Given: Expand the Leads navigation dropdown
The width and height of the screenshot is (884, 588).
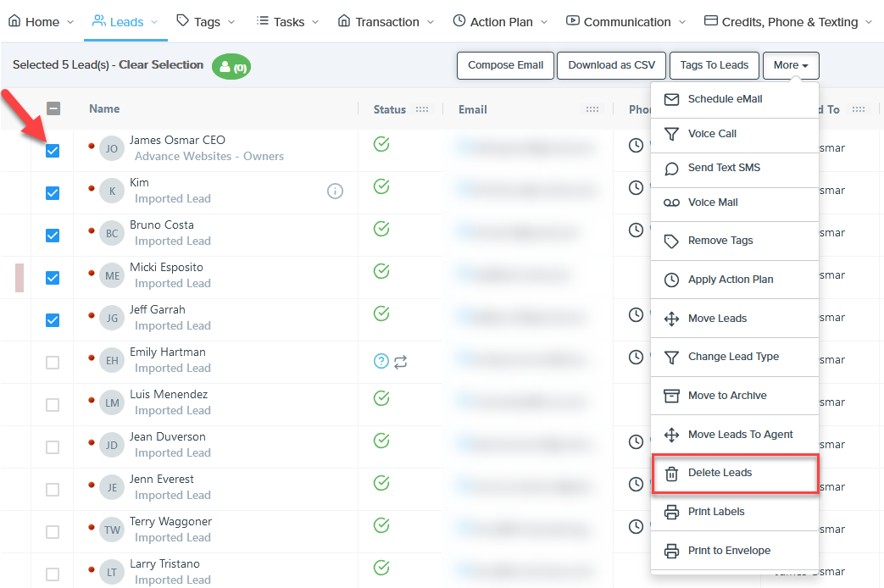Looking at the screenshot, I should pyautogui.click(x=125, y=22).
